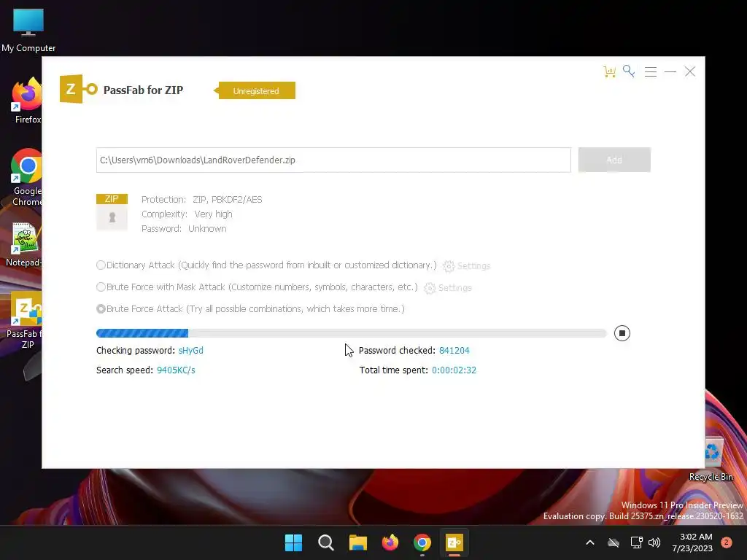Open the clock showing 3:02 AM

click(692, 542)
